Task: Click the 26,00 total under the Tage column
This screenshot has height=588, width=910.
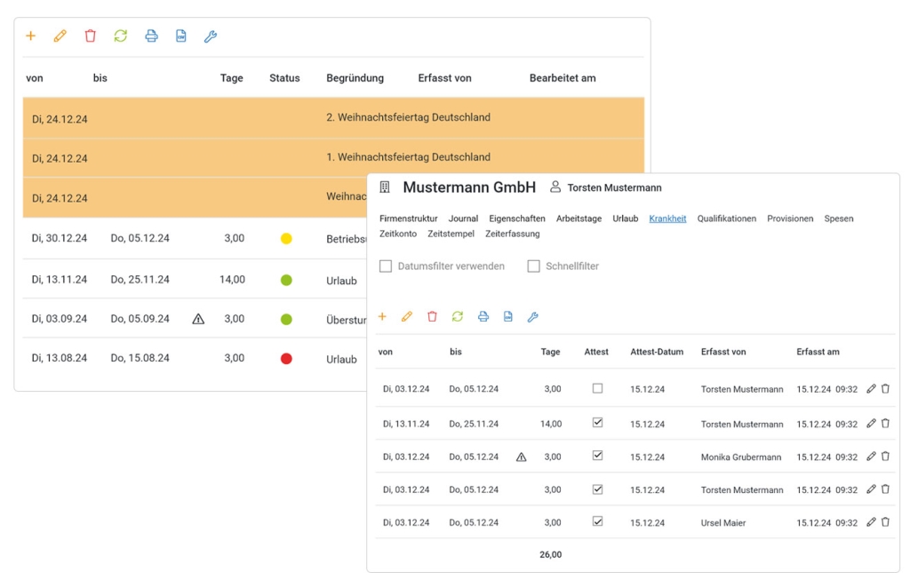Action: pyautogui.click(x=551, y=555)
